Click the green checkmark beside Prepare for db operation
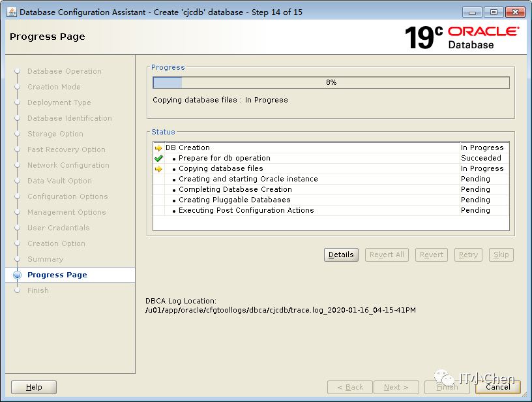This screenshot has height=402, width=532. (x=158, y=158)
